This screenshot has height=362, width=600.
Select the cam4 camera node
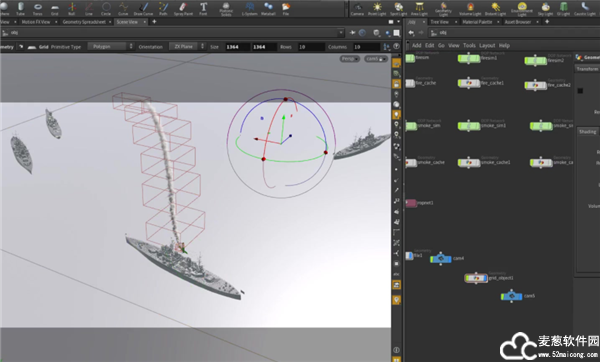[x=441, y=259]
